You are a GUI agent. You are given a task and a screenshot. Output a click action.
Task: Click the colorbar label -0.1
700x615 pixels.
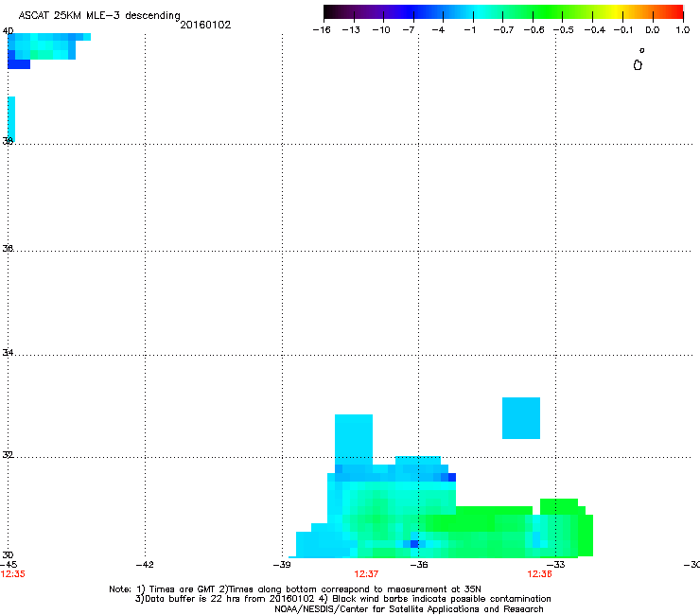[x=623, y=30]
